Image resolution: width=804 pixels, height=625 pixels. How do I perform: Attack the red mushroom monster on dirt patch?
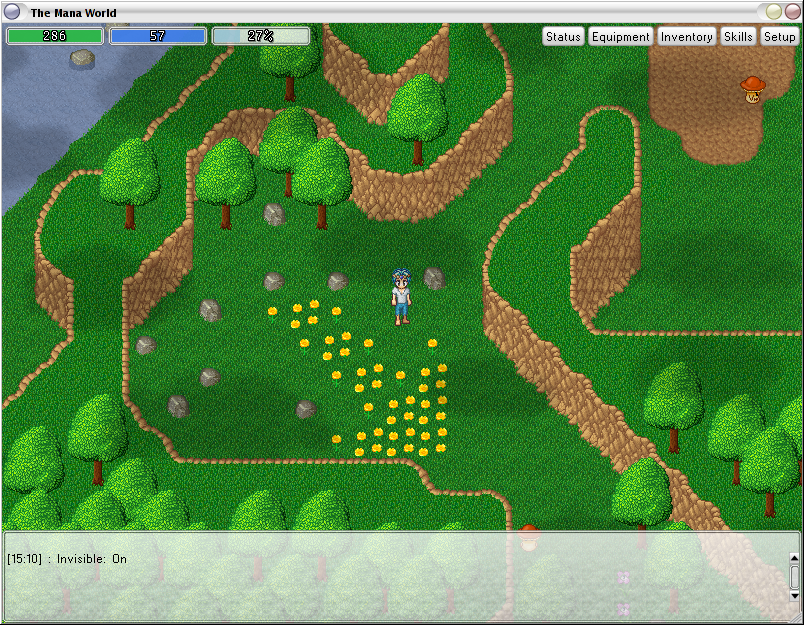(752, 90)
